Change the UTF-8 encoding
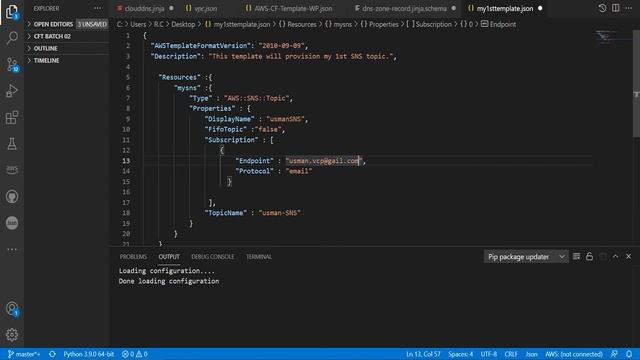640x360 pixels. pyautogui.click(x=489, y=354)
